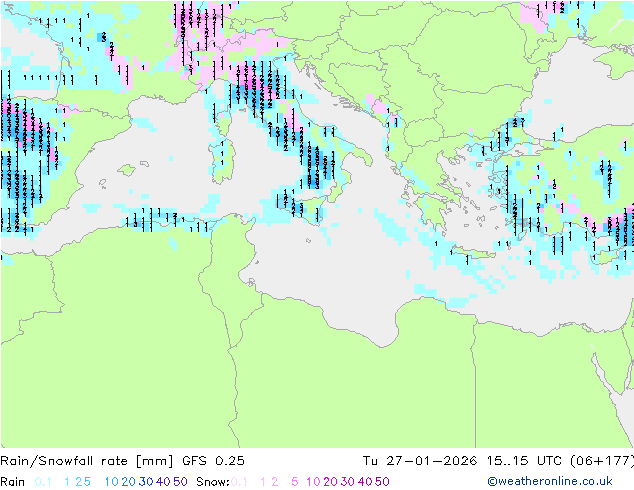Pick the 10 value in Rain legend
This screenshot has height=490, width=634.
111,482
